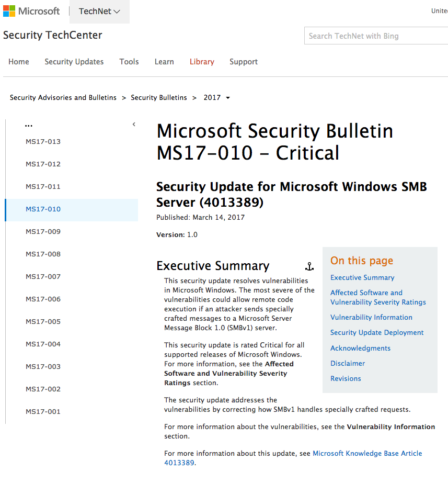The height and width of the screenshot is (483, 448).
Task: Open bulletin MS17-001
Action: coord(43,411)
